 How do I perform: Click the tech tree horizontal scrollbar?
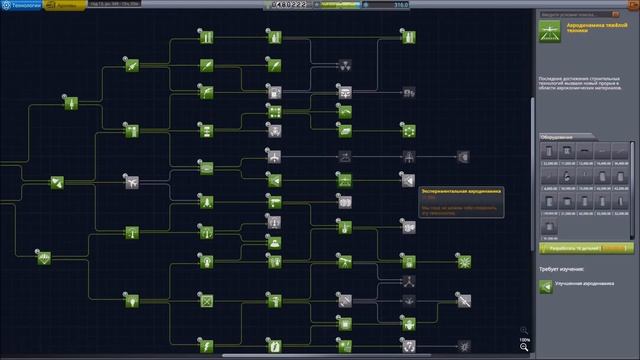pos(327,356)
